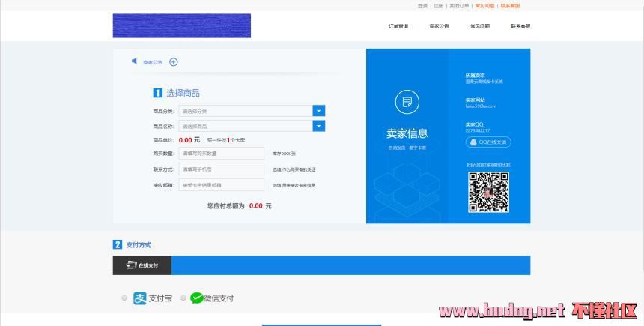Click the blue site logo banner

click(181, 25)
